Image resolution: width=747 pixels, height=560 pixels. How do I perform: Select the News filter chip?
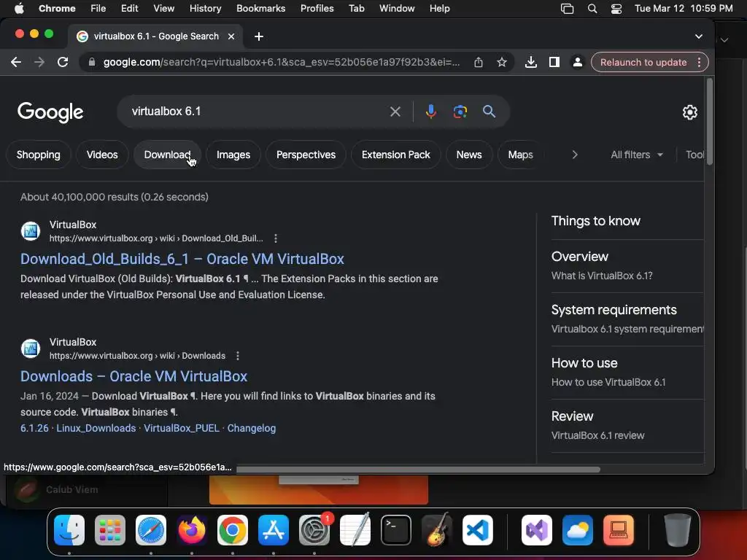point(469,155)
